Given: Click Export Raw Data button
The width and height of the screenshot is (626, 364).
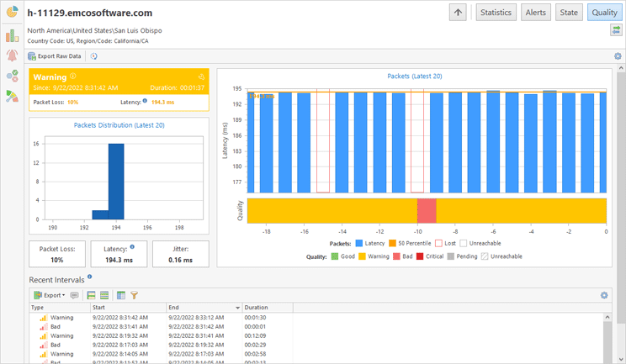Looking at the screenshot, I should (x=55, y=56).
